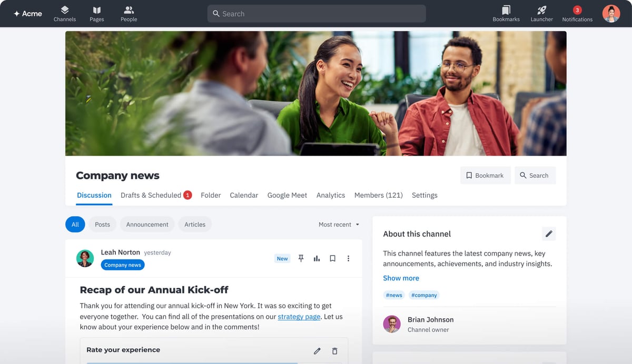Follow the strategy page link
632x364 pixels.
pyautogui.click(x=299, y=317)
